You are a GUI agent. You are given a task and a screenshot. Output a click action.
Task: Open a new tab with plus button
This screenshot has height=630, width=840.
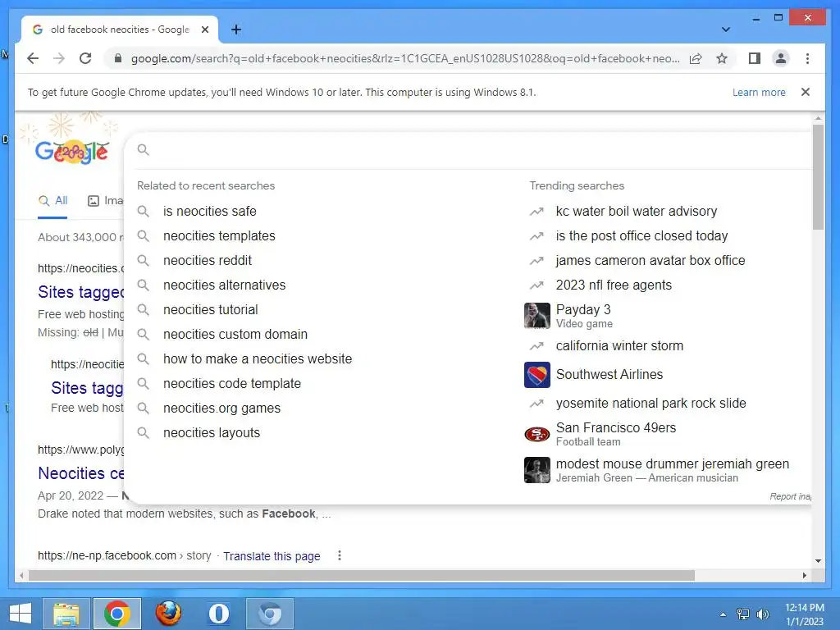[235, 30]
